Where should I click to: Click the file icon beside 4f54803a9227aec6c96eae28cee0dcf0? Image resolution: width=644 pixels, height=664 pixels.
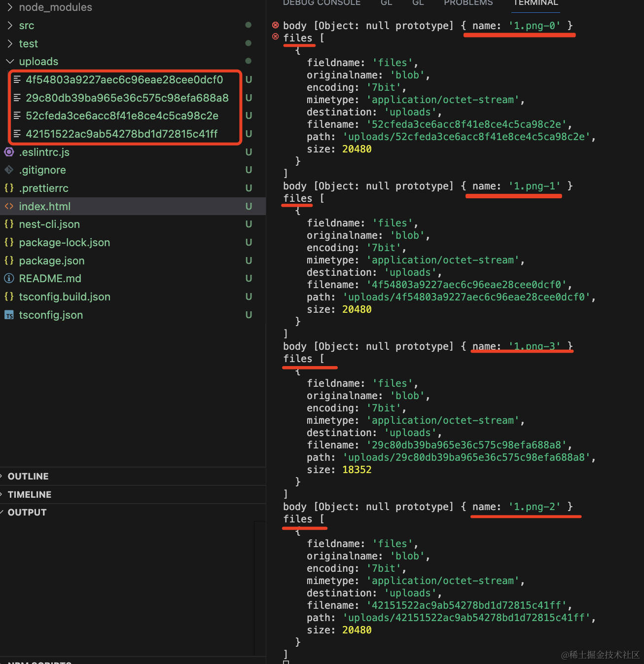pos(17,80)
